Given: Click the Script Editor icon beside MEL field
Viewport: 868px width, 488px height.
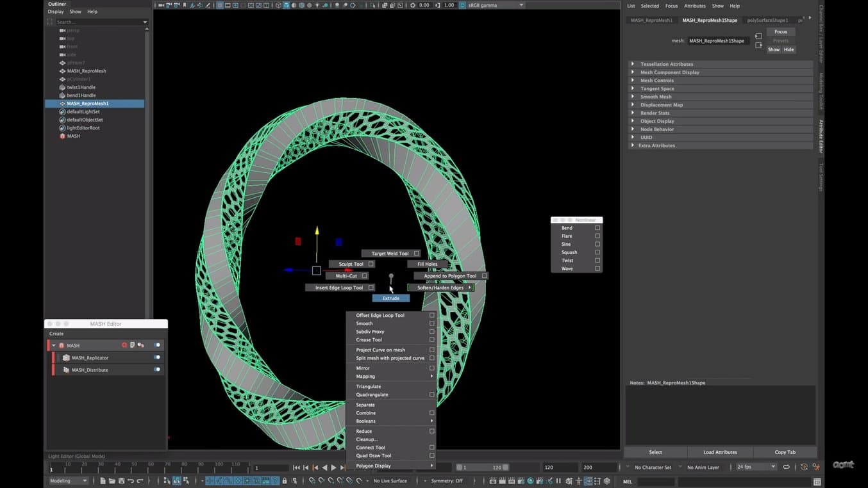Looking at the screenshot, I should 817,482.
